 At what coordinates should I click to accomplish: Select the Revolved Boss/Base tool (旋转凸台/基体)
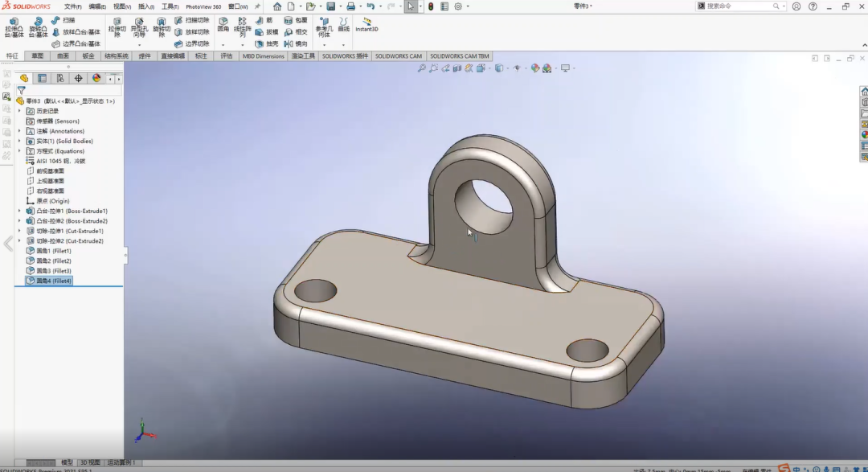pyautogui.click(x=39, y=27)
